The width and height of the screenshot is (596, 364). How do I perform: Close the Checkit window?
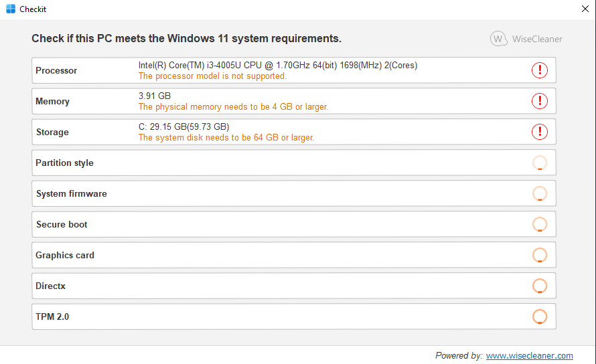(585, 9)
